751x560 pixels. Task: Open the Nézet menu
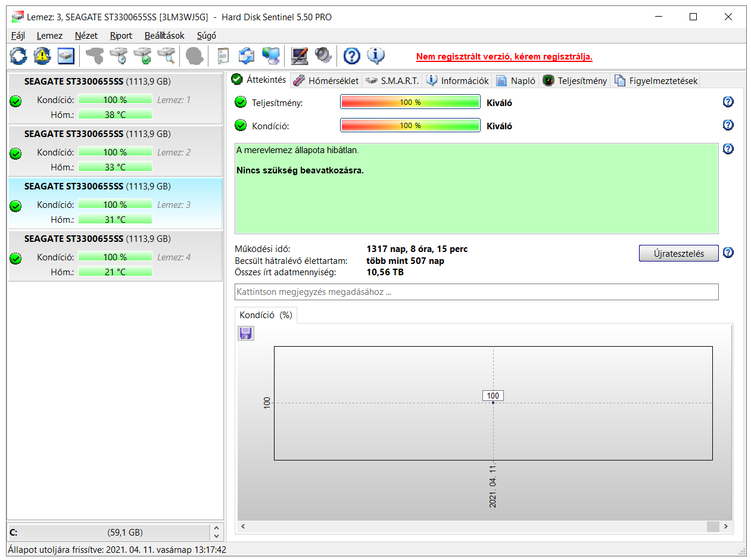tap(86, 36)
